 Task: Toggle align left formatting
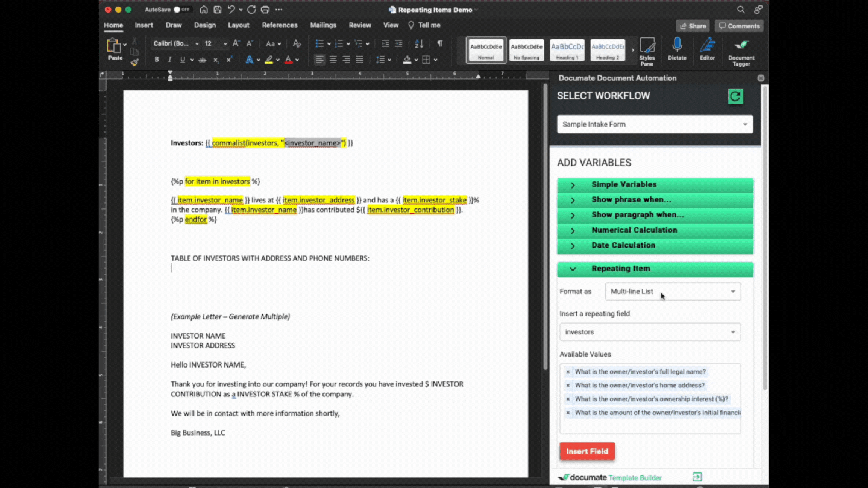point(319,60)
